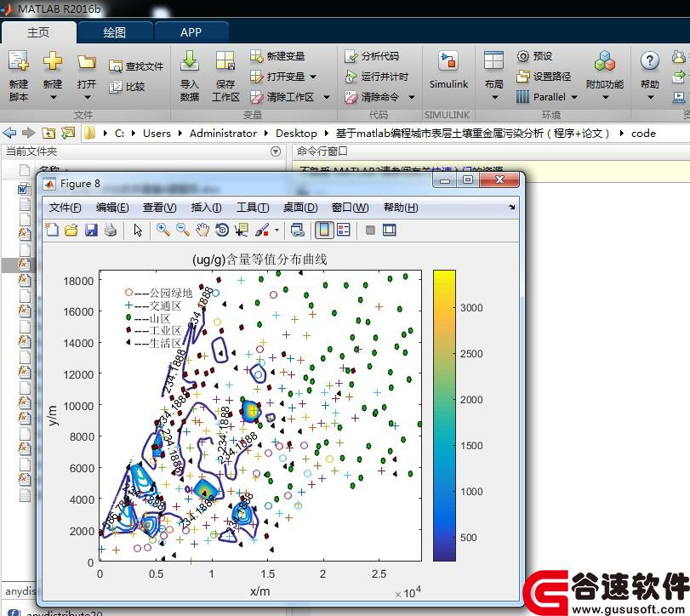Expand the Open (打开) dropdown arrow
Image resolution: width=690 pixels, height=616 pixels.
click(87, 97)
